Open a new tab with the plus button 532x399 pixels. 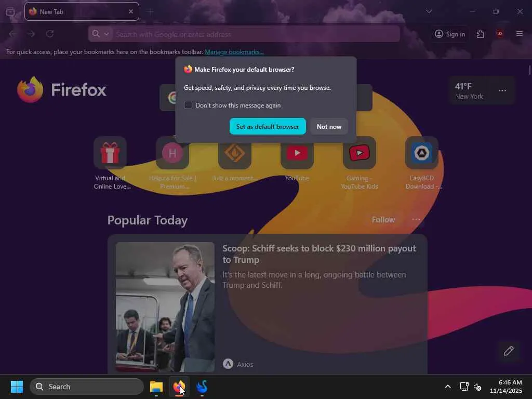[x=150, y=11]
